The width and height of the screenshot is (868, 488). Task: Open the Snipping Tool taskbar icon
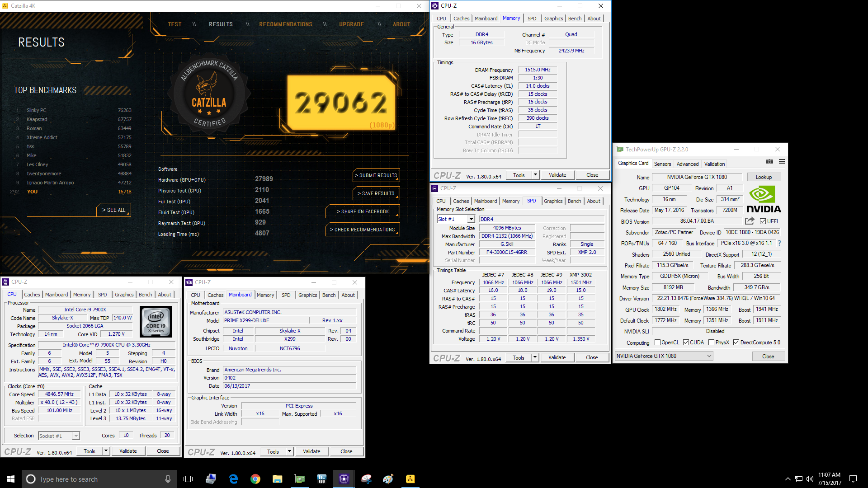coord(366,479)
